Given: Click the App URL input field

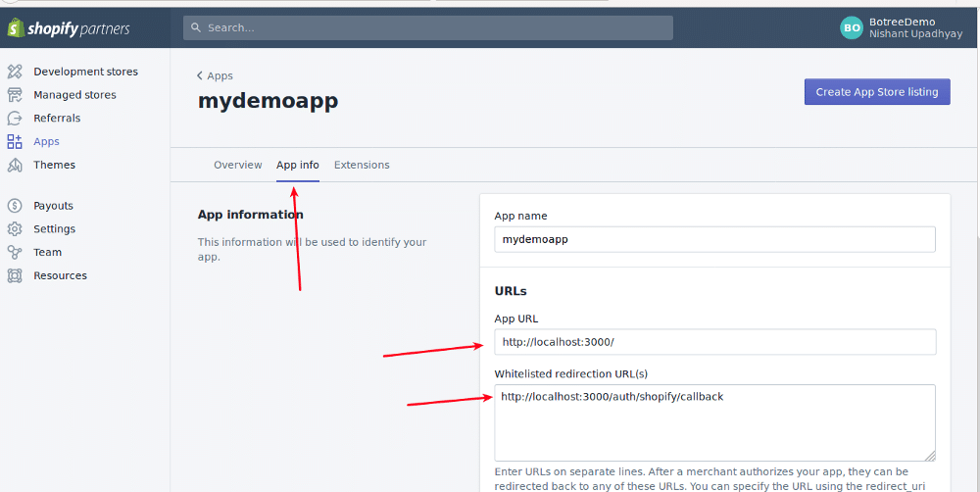Looking at the screenshot, I should 714,342.
